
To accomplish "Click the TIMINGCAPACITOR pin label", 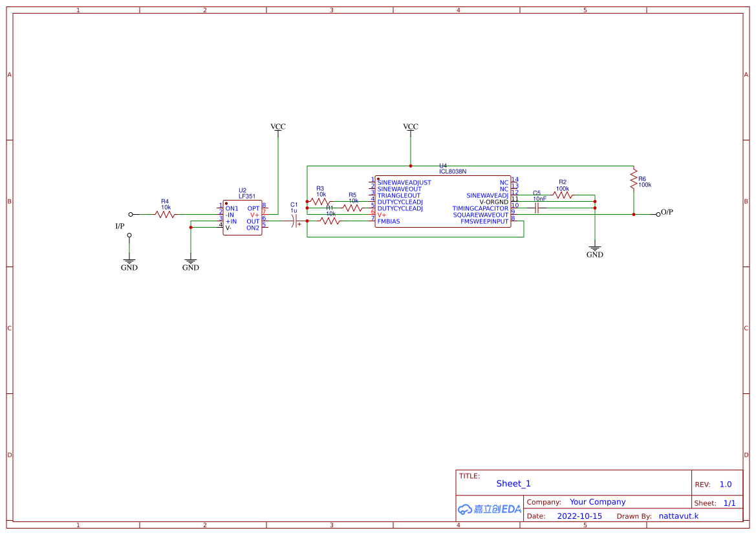I will [481, 208].
